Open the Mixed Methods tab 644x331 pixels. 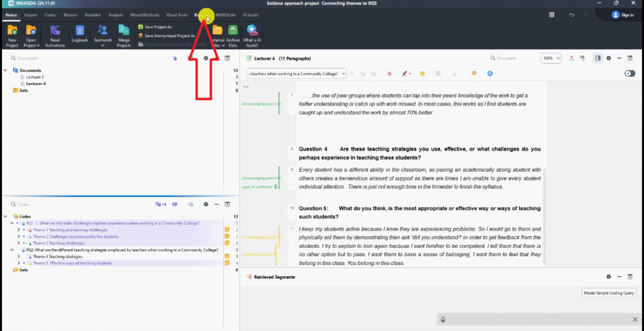[x=144, y=14]
